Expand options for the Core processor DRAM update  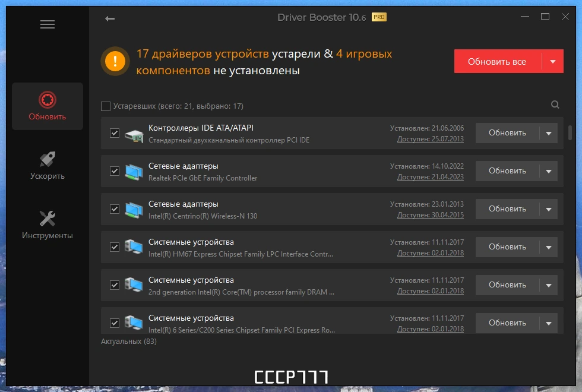coord(549,285)
